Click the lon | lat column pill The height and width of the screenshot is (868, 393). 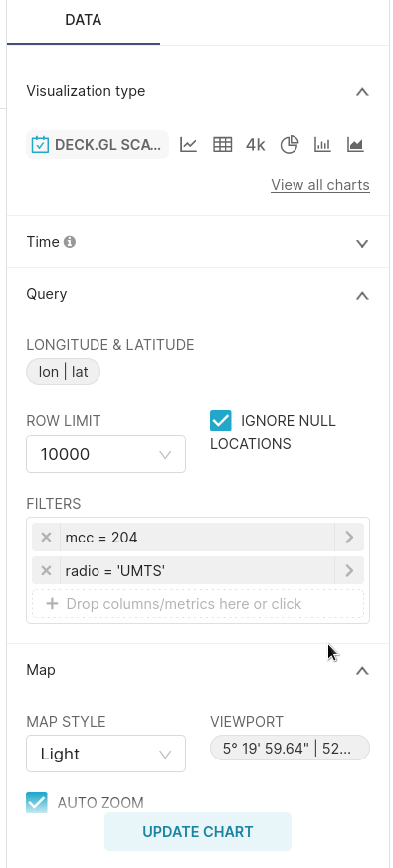pyautogui.click(x=63, y=372)
